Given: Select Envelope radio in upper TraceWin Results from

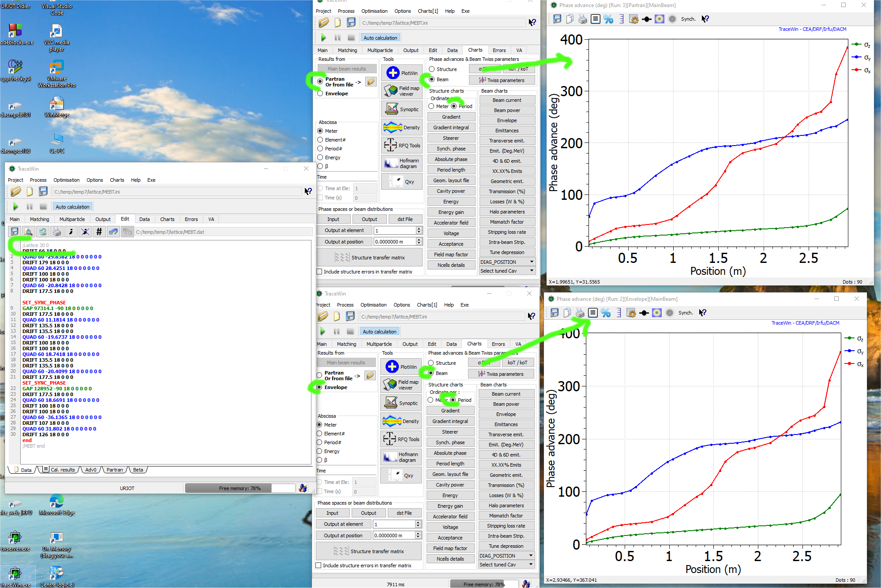Looking at the screenshot, I should pyautogui.click(x=320, y=94).
